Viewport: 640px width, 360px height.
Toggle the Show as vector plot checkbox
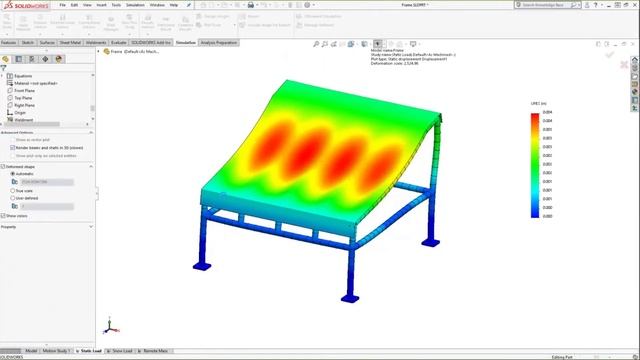click(13, 140)
